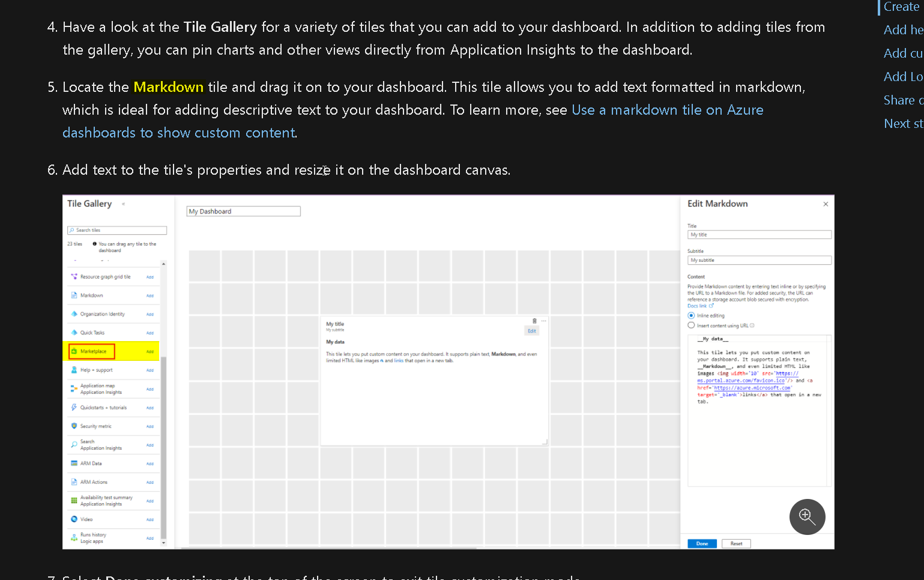Open the markdown tile's ellipsis menu
The height and width of the screenshot is (580, 924).
point(542,321)
